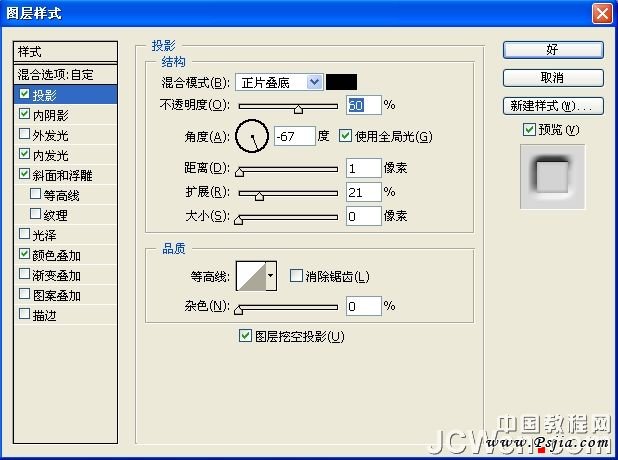Confirm with the 好 OK button
Image resolution: width=618 pixels, height=460 pixels.
point(553,50)
